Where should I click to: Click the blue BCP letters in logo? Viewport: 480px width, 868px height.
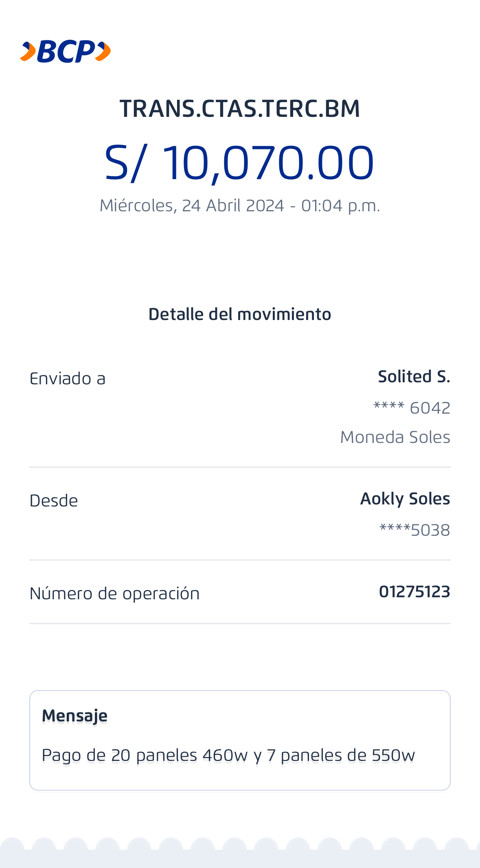pyautogui.click(x=66, y=52)
